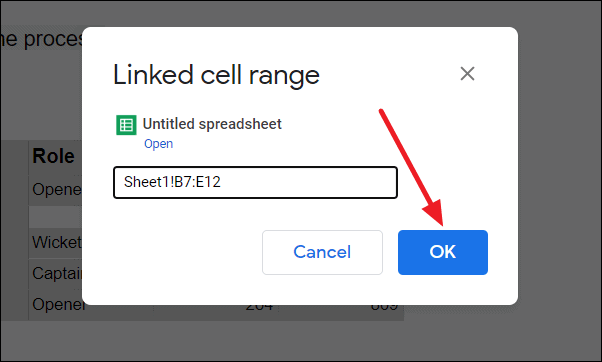Click the green Google Sheets icon
The image size is (602, 362).
tap(126, 125)
